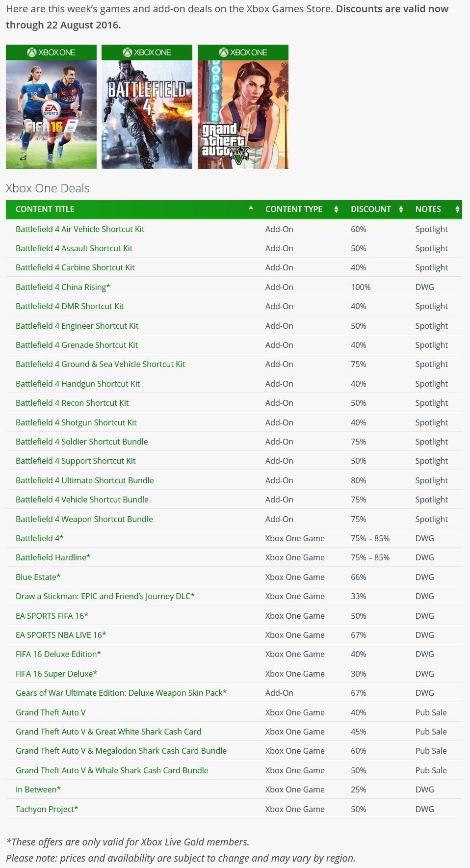Open Battlefield 4 Soldier Shortcut Bundle link
This screenshot has width=470, height=868.
click(x=82, y=442)
